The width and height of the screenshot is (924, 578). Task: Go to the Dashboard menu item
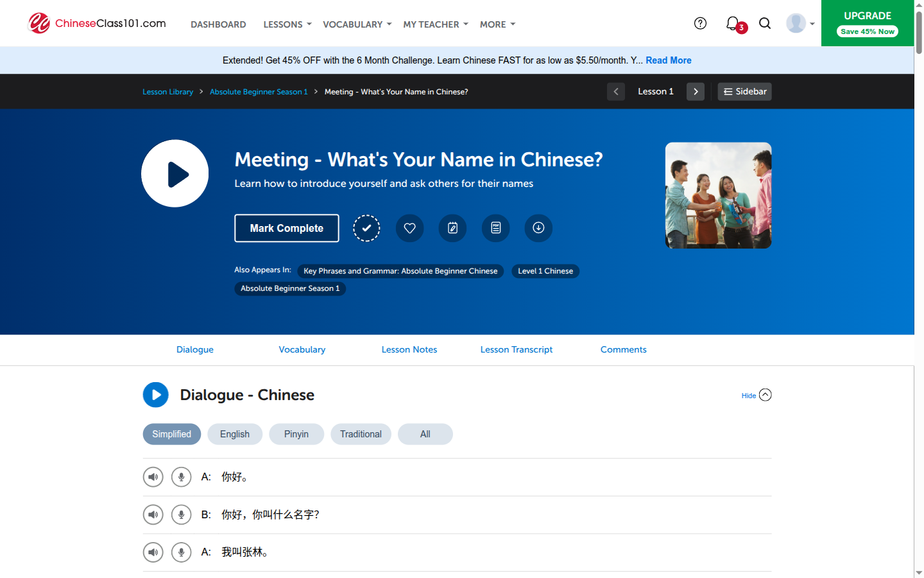pyautogui.click(x=218, y=24)
